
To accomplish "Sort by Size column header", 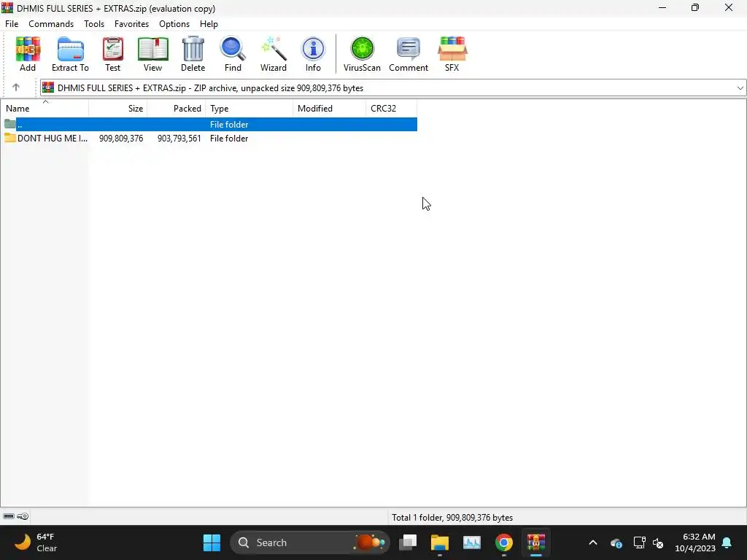I will 117,109.
